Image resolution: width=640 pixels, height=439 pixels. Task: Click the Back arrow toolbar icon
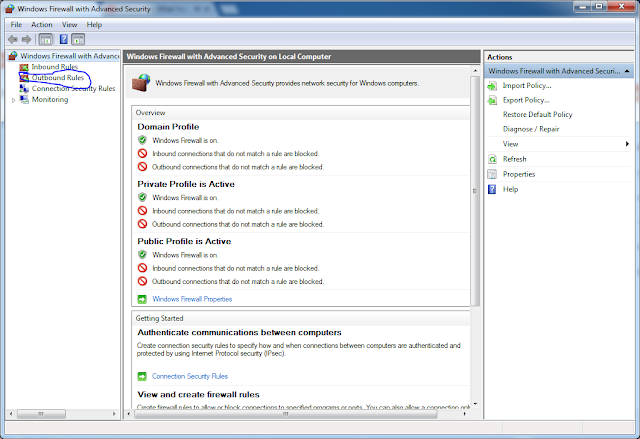pyautogui.click(x=13, y=40)
